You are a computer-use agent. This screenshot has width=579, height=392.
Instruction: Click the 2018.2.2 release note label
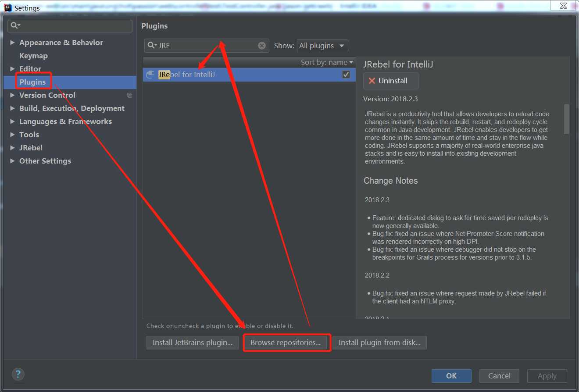(377, 275)
